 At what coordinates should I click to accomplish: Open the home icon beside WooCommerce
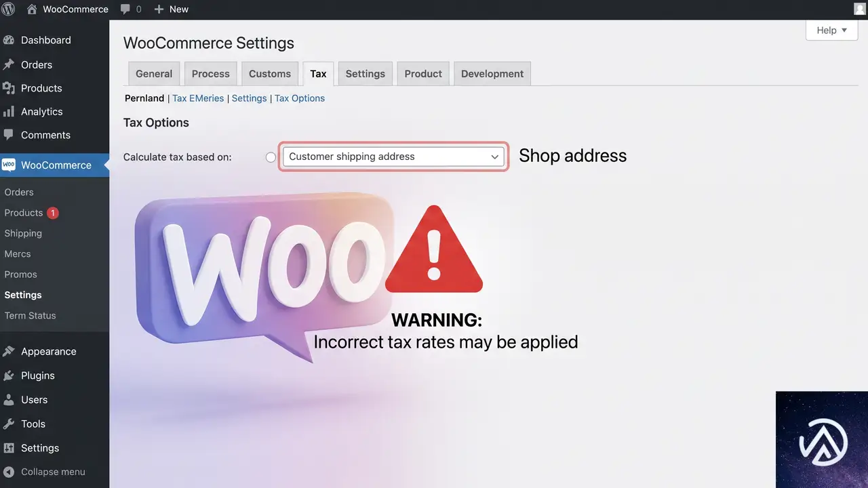[31, 9]
